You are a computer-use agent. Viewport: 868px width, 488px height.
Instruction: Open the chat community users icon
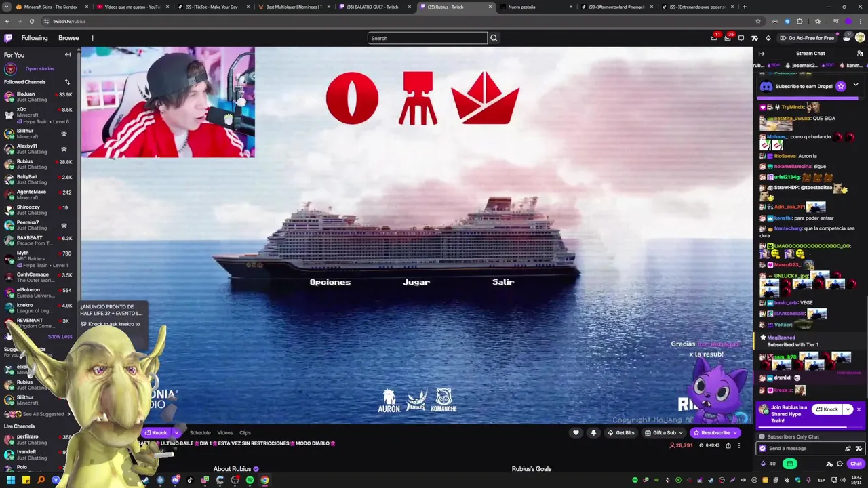(860, 54)
